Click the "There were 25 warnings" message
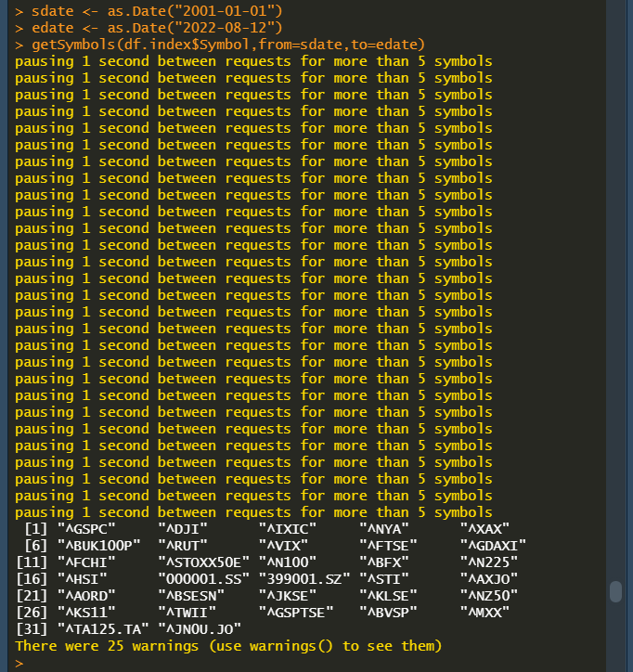 228,645
